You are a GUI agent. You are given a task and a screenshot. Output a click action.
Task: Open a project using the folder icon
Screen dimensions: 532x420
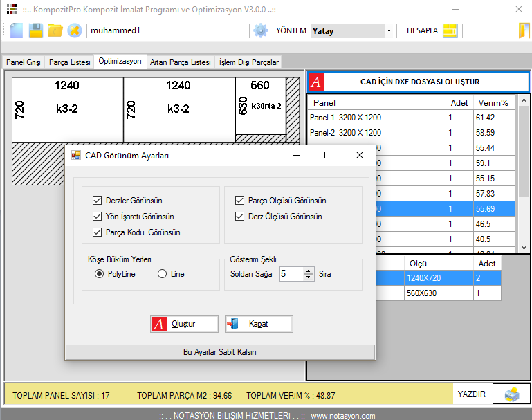pyautogui.click(x=55, y=30)
